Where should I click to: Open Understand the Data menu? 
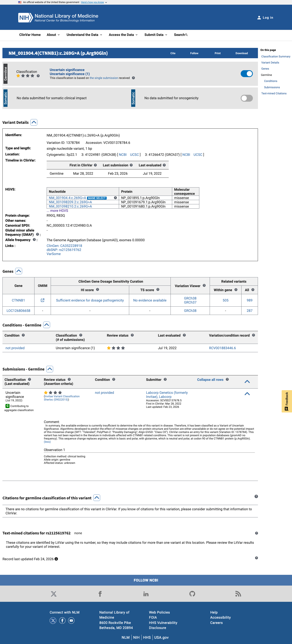pyautogui.click(x=84, y=35)
